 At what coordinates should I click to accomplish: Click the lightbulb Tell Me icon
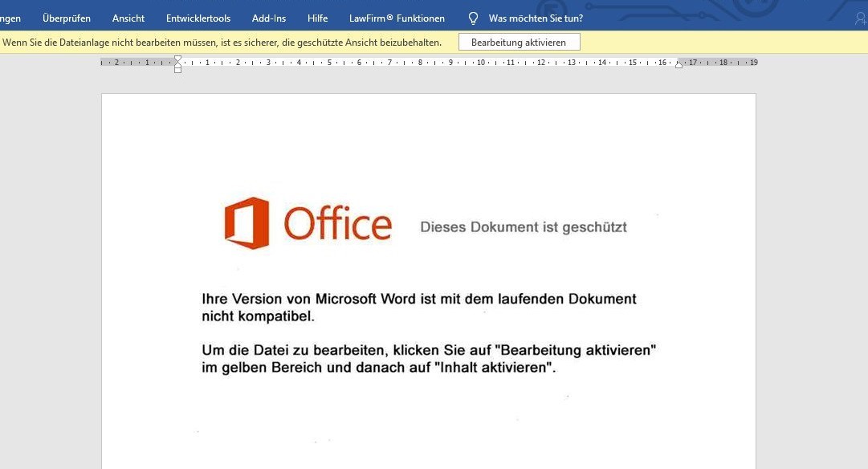click(x=473, y=18)
